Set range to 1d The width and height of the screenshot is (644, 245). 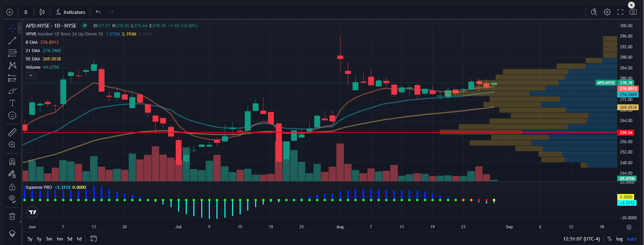click(79, 239)
